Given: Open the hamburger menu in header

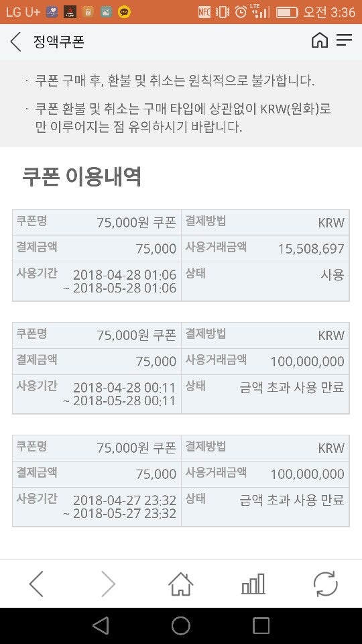Looking at the screenshot, I should click(x=344, y=40).
